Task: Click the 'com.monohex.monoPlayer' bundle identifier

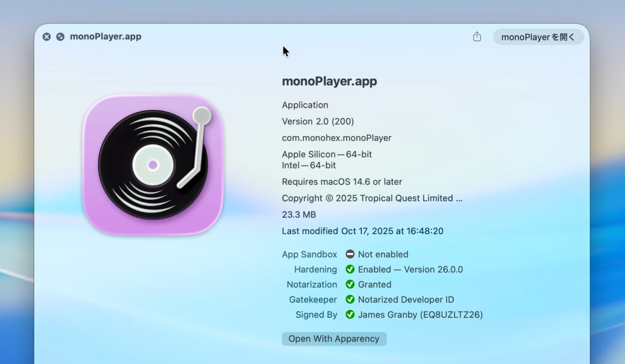Action: coord(336,138)
